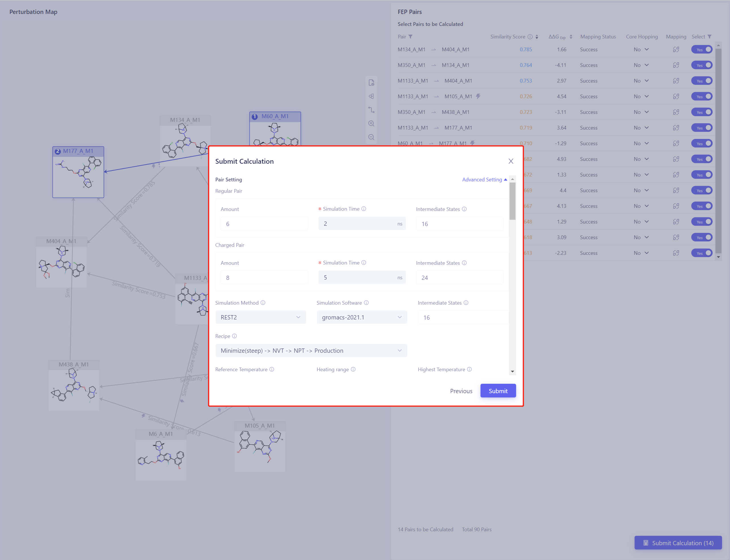Select the M177_A_M1 molecule node

click(78, 172)
